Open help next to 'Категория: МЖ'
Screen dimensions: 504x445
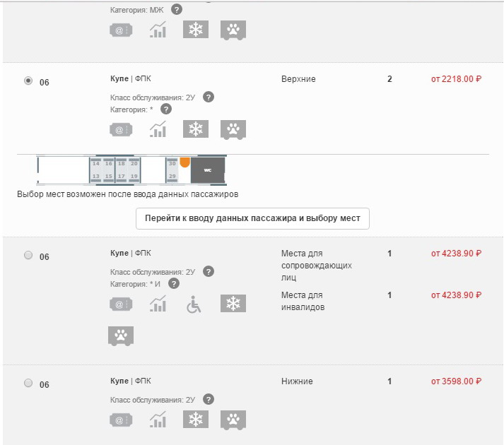[176, 10]
